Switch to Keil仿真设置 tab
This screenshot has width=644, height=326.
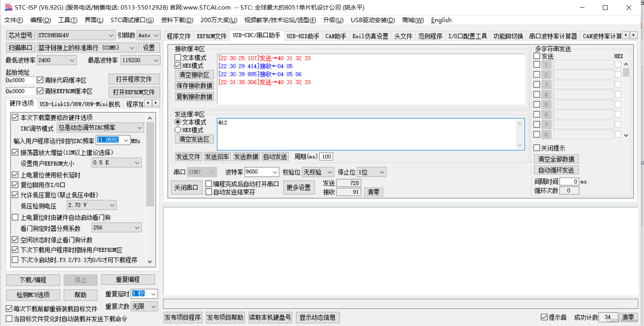click(x=370, y=36)
